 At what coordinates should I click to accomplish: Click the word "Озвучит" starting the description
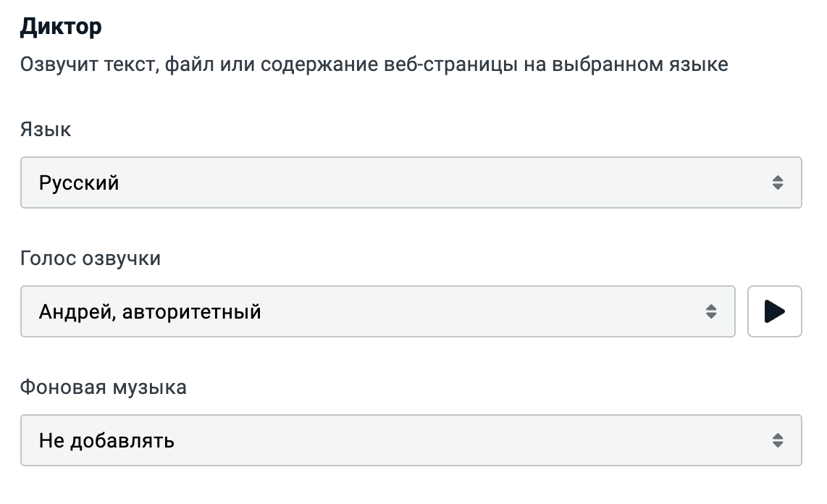point(54,65)
